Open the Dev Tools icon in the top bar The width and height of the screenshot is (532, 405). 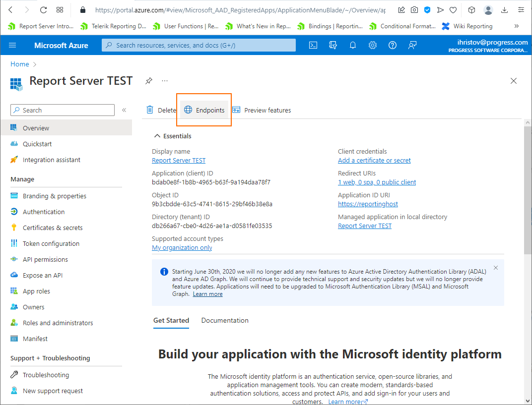pyautogui.click(x=333, y=45)
